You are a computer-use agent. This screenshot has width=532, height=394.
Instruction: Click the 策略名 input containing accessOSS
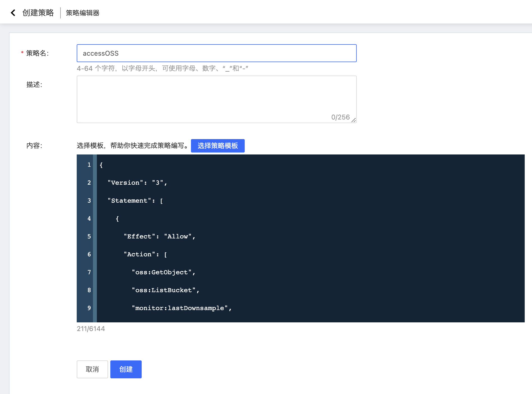[x=196, y=53]
